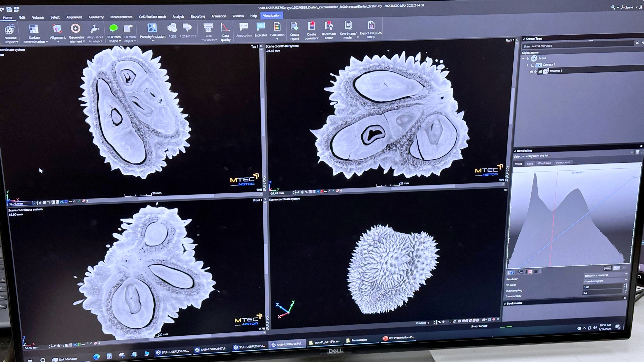Select the Point cloud tab
The width and height of the screenshot is (644, 362).
pos(563,162)
